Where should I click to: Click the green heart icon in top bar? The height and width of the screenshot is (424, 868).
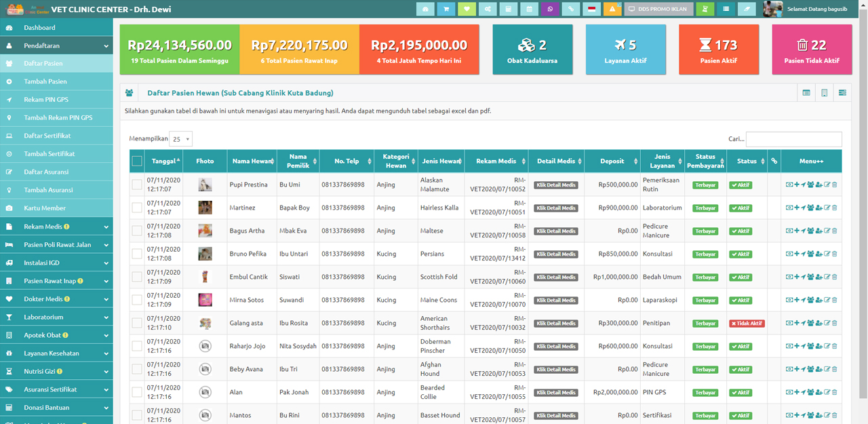point(467,9)
